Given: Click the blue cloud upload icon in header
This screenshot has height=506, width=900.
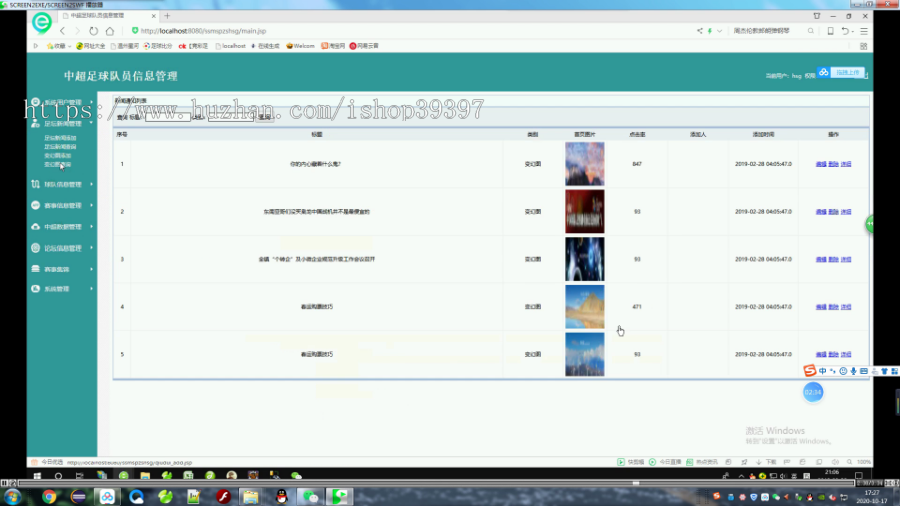Looking at the screenshot, I should (x=824, y=72).
